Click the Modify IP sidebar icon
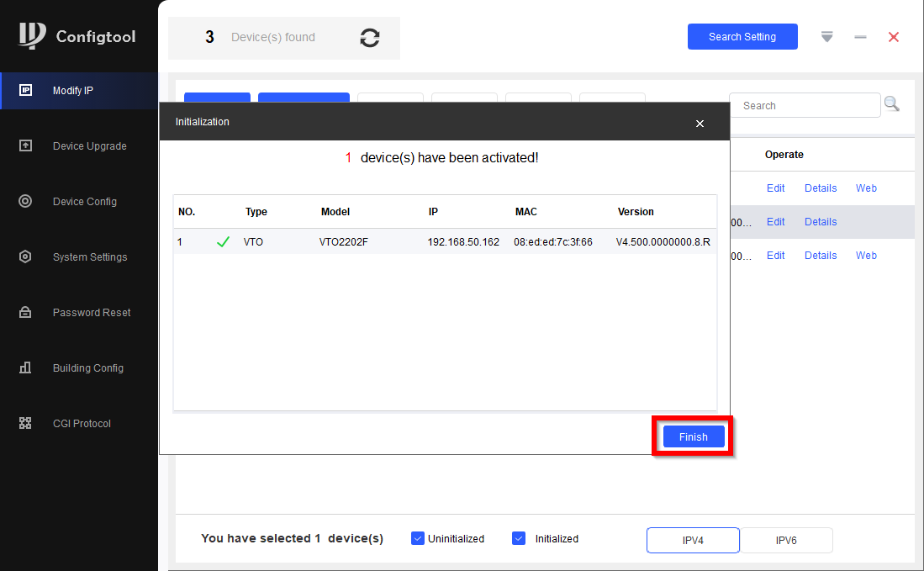The width and height of the screenshot is (924, 571). [x=25, y=90]
